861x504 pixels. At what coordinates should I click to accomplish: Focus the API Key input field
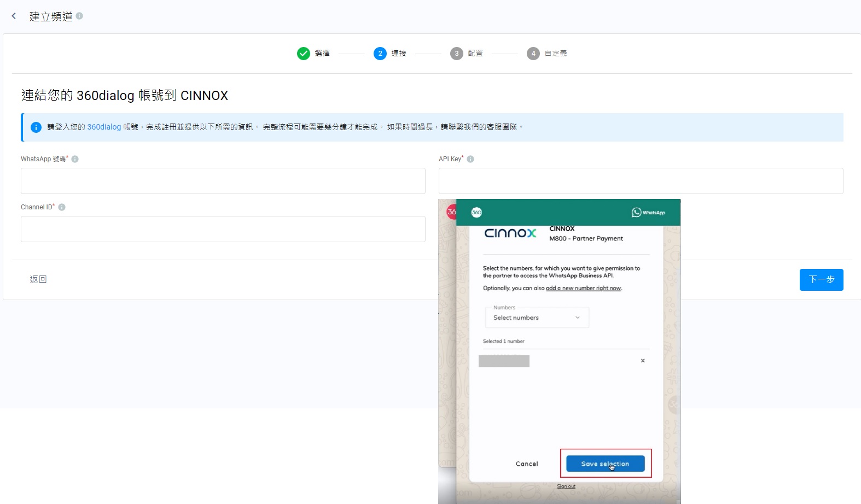point(641,181)
